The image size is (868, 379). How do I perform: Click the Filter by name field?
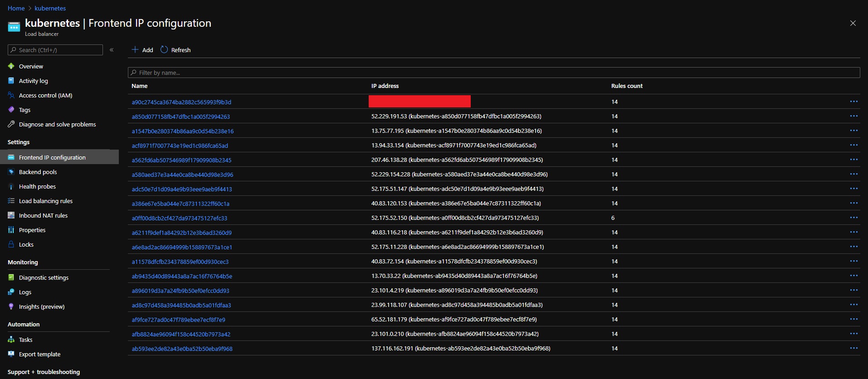494,73
